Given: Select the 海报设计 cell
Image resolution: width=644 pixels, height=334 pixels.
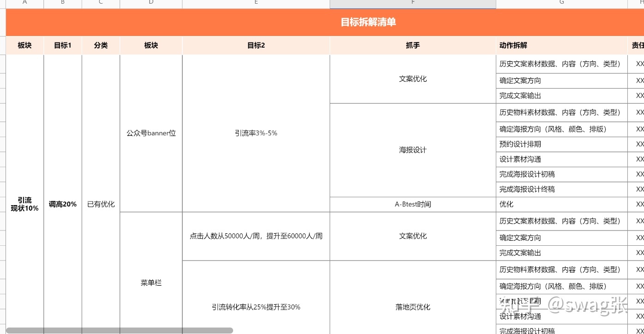Looking at the screenshot, I should coord(413,150).
